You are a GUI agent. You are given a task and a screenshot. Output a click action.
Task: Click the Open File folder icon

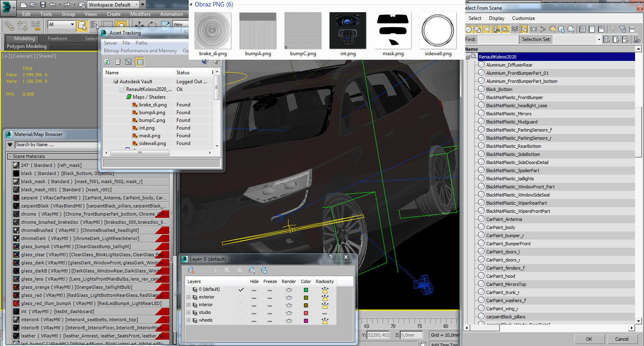(x=33, y=5)
